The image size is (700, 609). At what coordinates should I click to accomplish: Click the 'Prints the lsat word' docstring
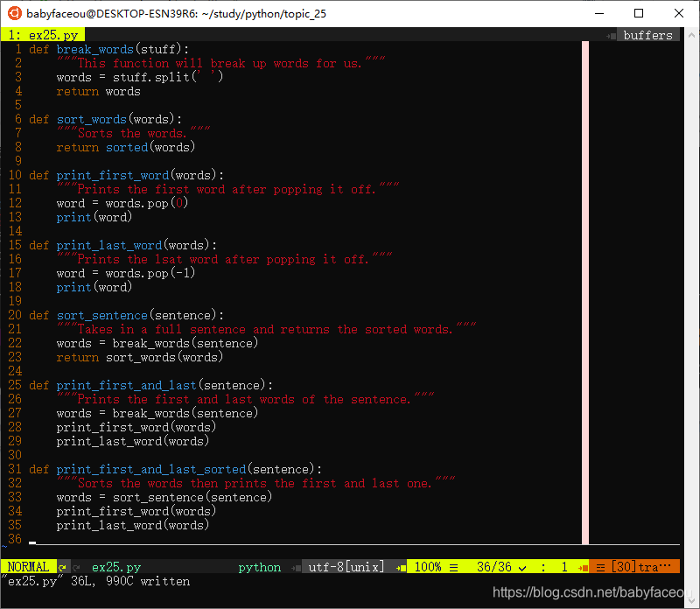coord(225,259)
